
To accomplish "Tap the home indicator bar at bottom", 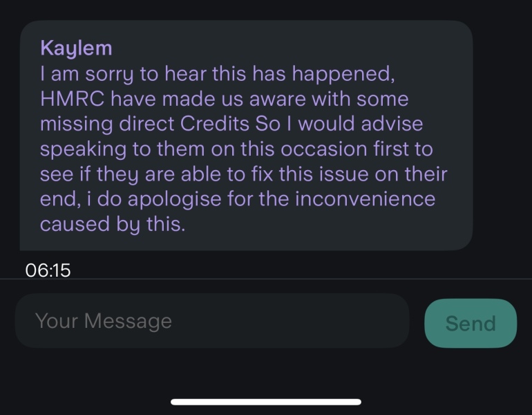I will click(266, 401).
